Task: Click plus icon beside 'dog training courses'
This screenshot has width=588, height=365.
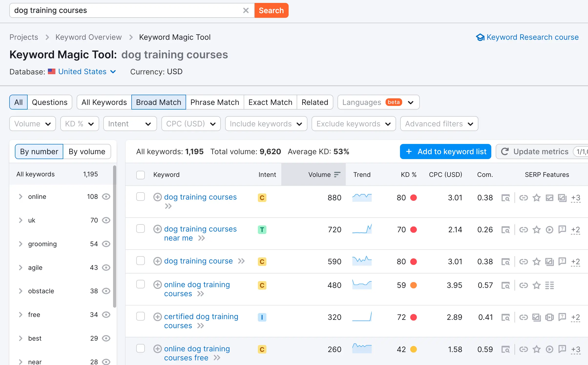Action: (157, 197)
